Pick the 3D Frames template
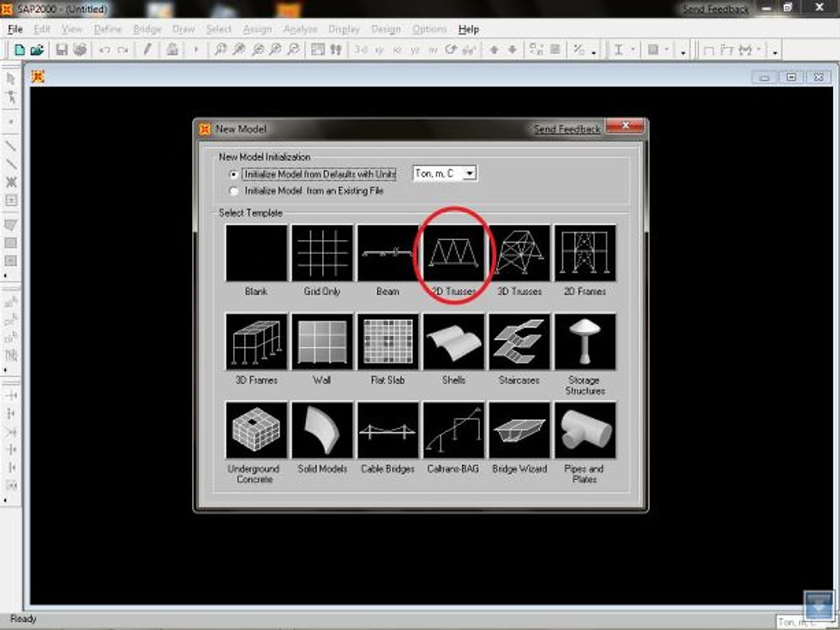Screen dimensions: 840x630 coord(256,342)
